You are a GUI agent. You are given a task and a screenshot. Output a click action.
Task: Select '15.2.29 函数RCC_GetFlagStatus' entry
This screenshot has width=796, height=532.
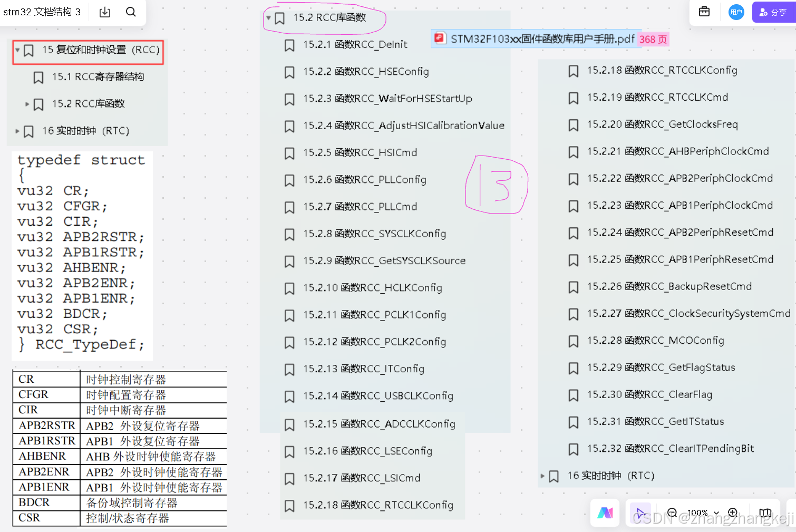pos(661,367)
